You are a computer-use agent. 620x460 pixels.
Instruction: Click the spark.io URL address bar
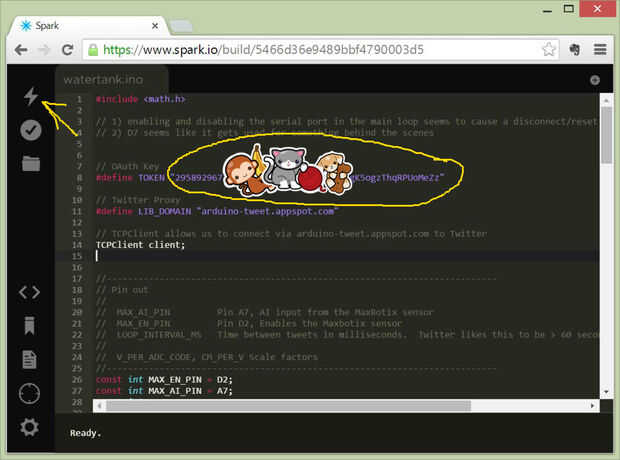[x=320, y=50]
